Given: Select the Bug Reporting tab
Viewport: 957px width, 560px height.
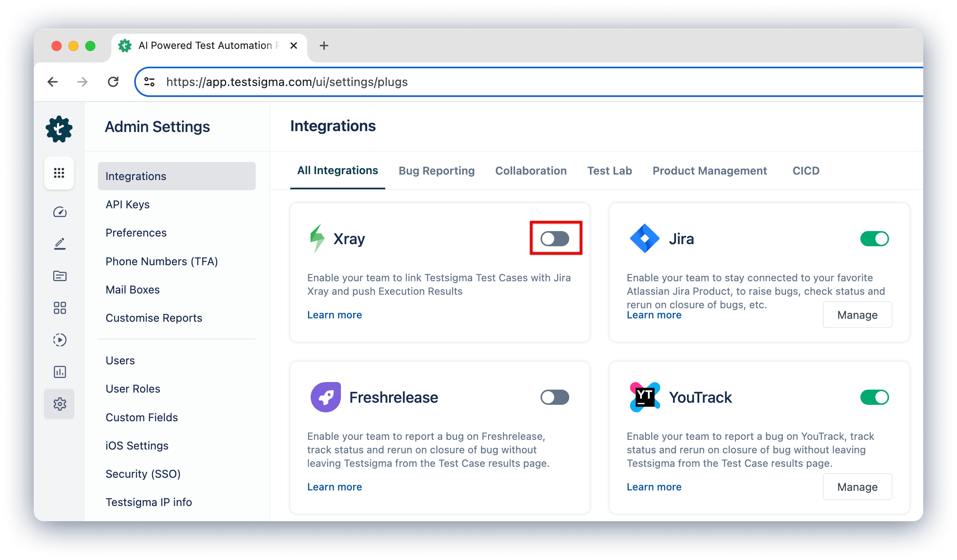Looking at the screenshot, I should tap(436, 171).
